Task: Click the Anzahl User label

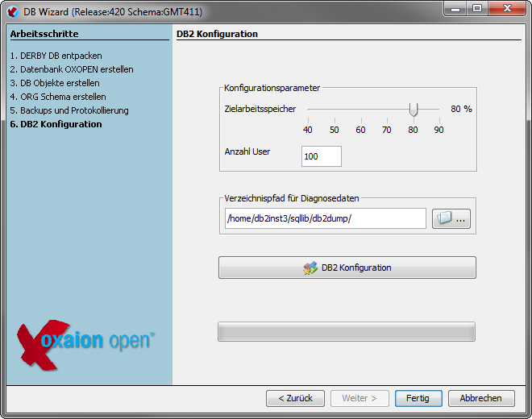Action: click(247, 151)
